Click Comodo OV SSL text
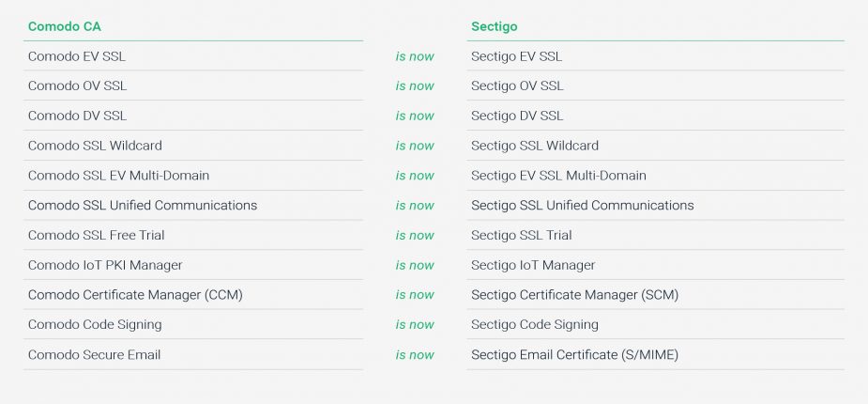 pos(77,86)
